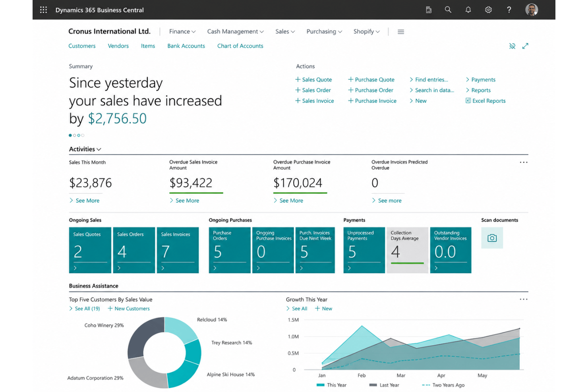The height and width of the screenshot is (392, 588).
Task: Select first summary carousel dot
Action: click(x=70, y=135)
